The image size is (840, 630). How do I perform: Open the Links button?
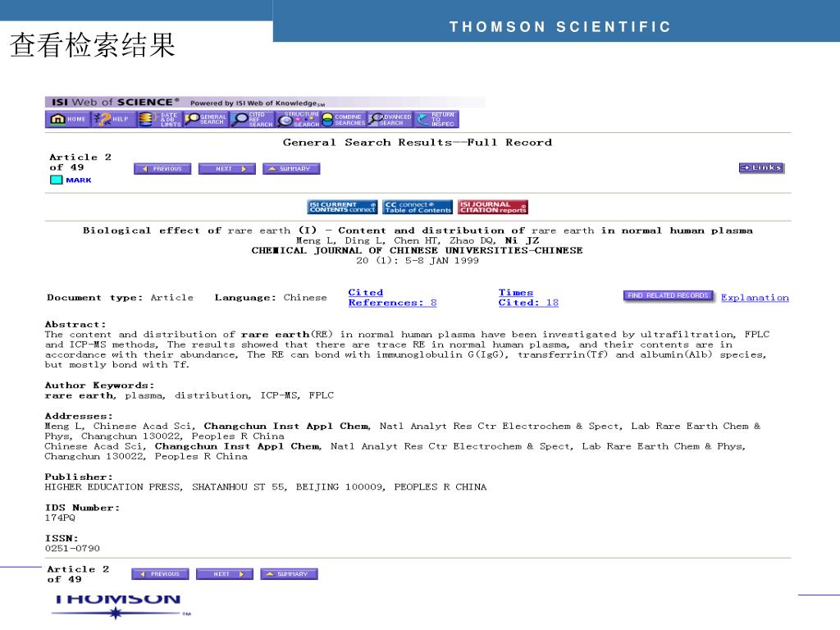(761, 167)
